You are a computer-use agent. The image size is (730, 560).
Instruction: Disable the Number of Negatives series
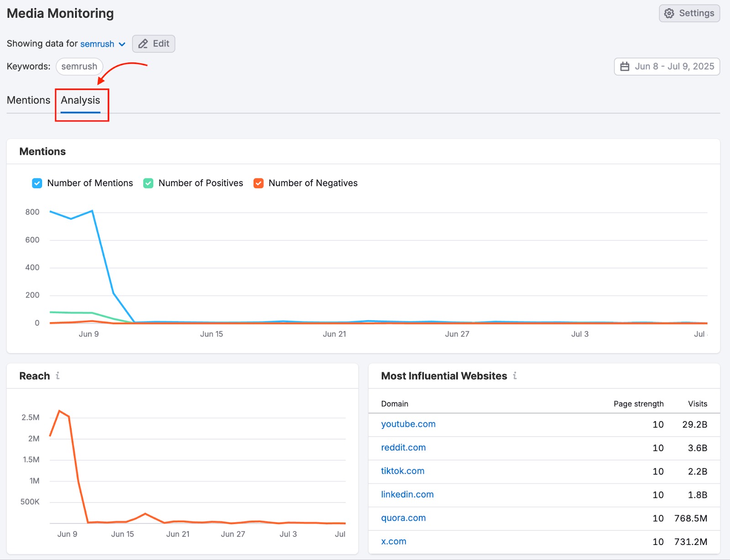[258, 183]
